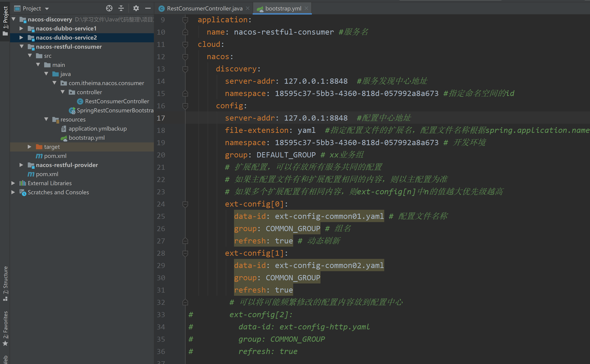The width and height of the screenshot is (590, 364).
Task: Click the nacos-dubbo-service2 module icon
Action: coord(31,38)
